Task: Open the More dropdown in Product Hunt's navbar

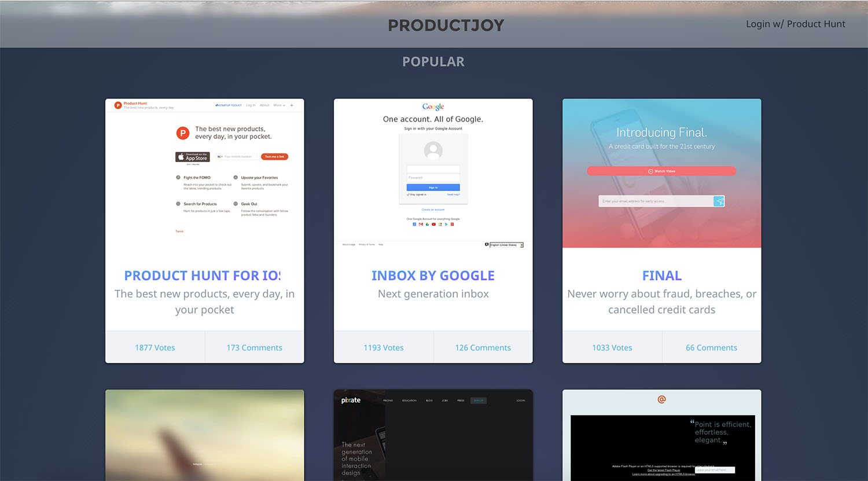Action: click(x=278, y=105)
